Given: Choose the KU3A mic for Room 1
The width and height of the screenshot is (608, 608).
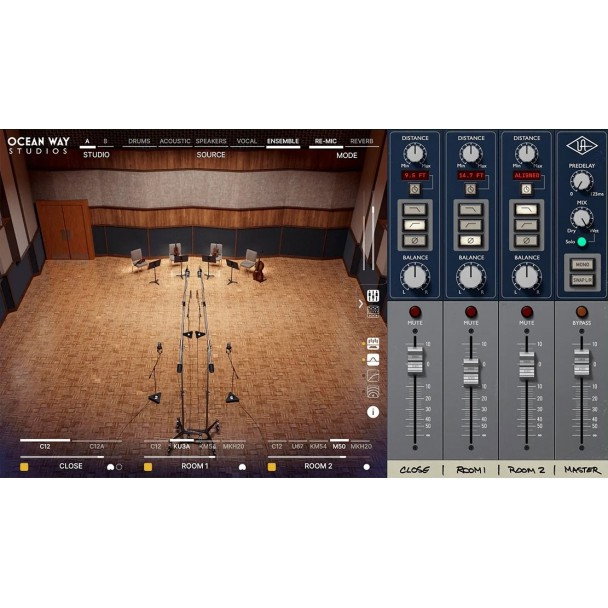Looking at the screenshot, I should (182, 446).
